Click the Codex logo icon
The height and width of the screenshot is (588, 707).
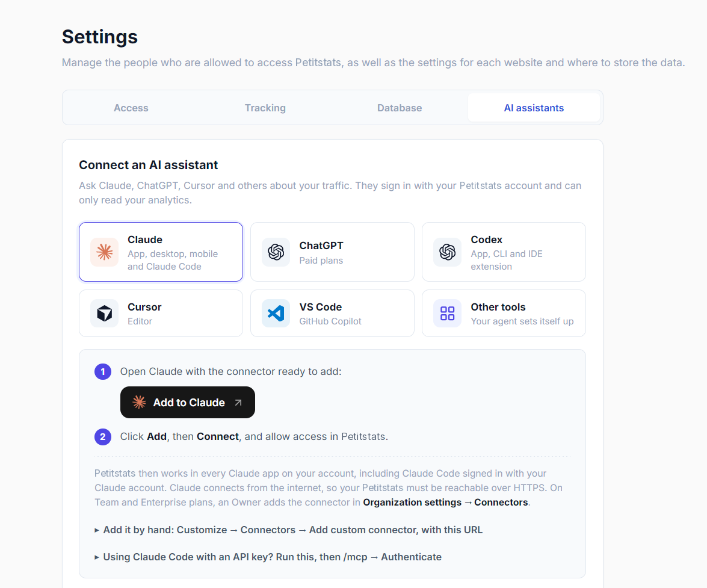[x=447, y=252]
